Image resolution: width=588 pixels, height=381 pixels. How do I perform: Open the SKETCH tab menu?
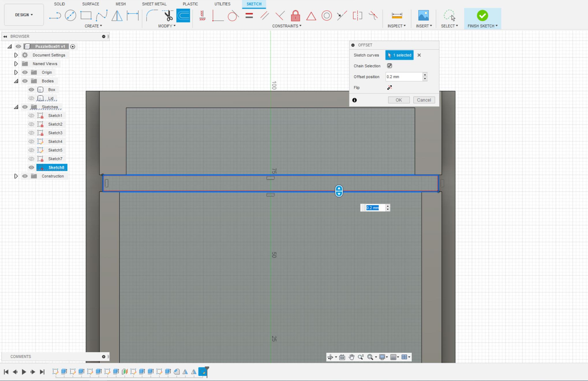pyautogui.click(x=254, y=4)
